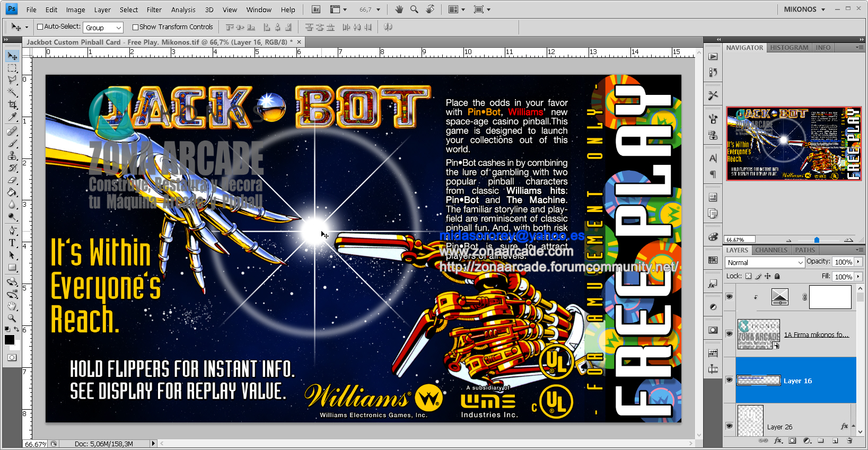
Task: Open the File menu
Action: (x=31, y=10)
